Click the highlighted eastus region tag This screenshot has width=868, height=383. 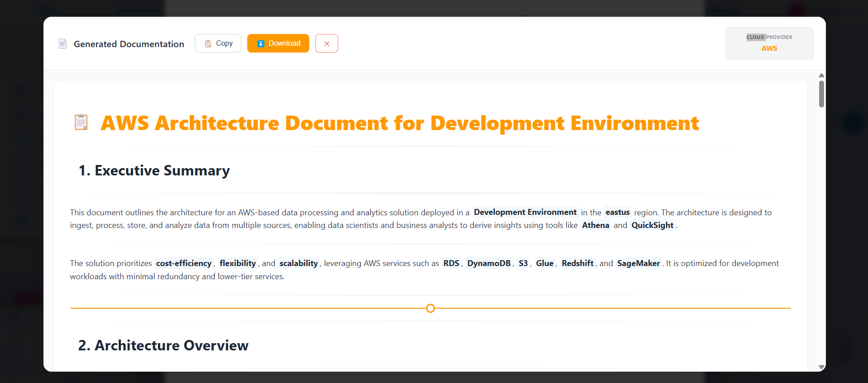pos(617,212)
